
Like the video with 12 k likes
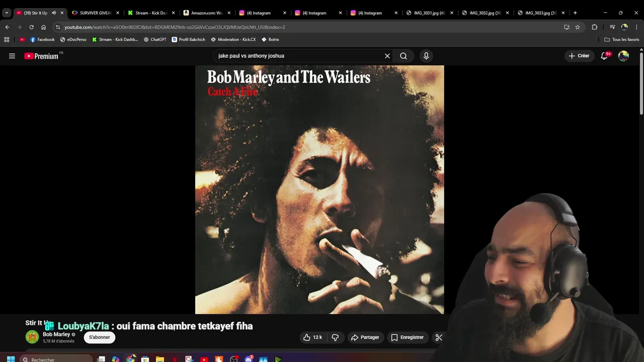312,337
